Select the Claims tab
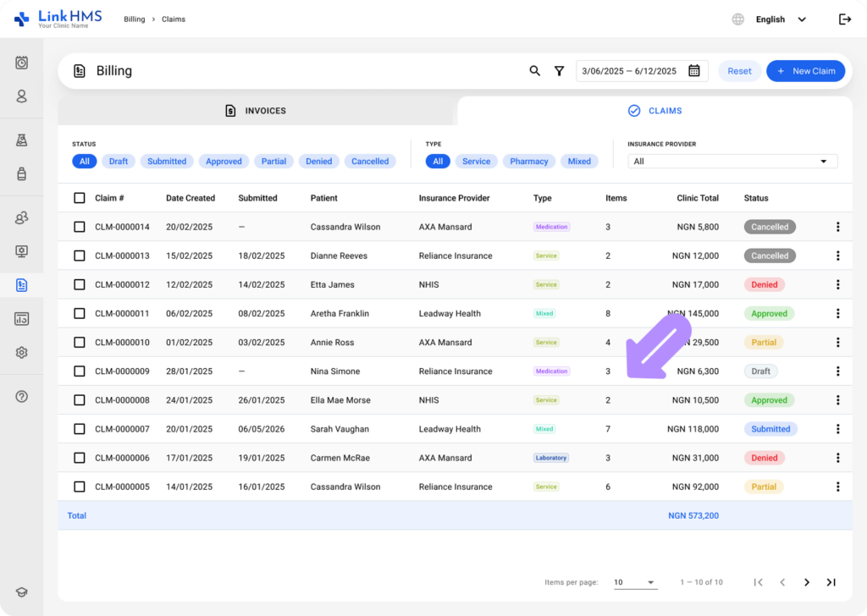Image resolution: width=867 pixels, height=616 pixels. [x=655, y=111]
